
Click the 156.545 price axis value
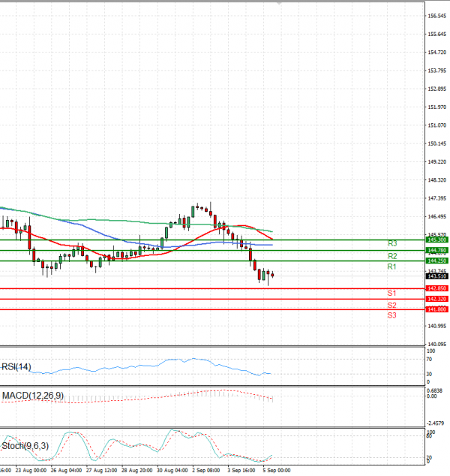437,16
